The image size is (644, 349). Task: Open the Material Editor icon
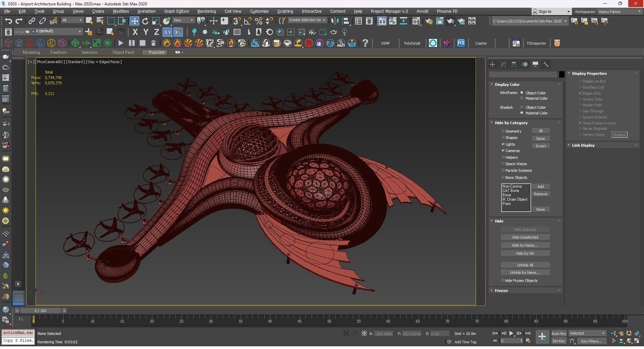coord(416,21)
